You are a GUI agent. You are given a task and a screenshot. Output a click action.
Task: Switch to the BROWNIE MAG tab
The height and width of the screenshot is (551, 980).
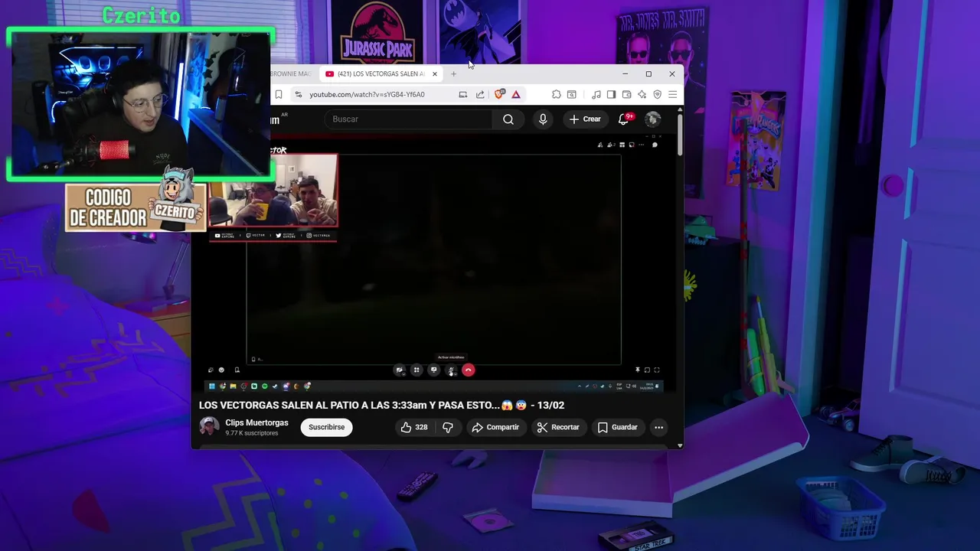(x=292, y=74)
